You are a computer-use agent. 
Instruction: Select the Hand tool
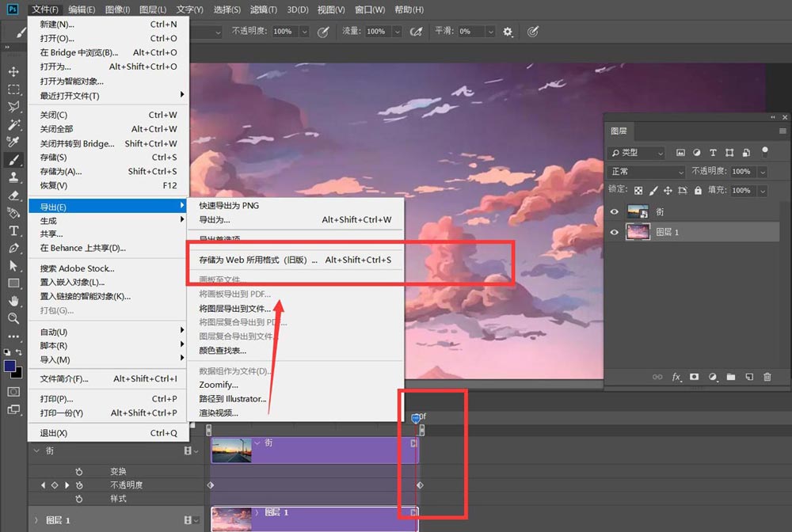[x=13, y=301]
